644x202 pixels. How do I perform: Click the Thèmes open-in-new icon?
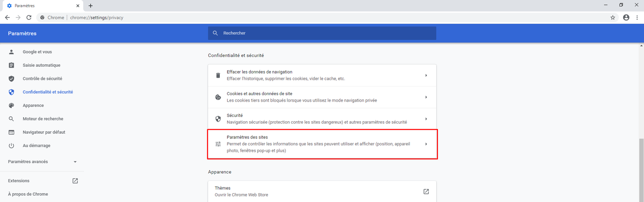pos(426,192)
